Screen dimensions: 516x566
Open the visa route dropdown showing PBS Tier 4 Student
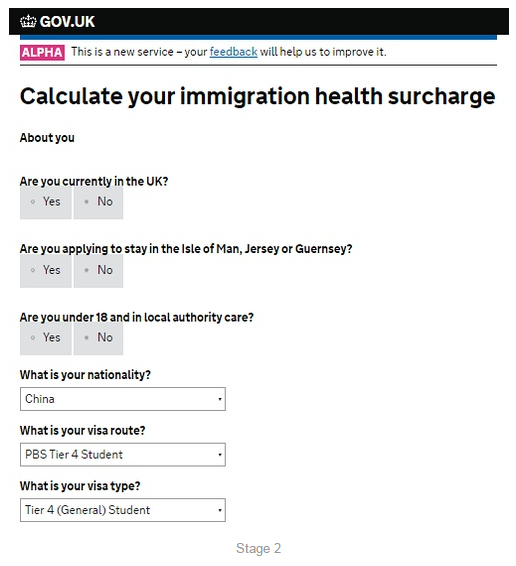[123, 454]
